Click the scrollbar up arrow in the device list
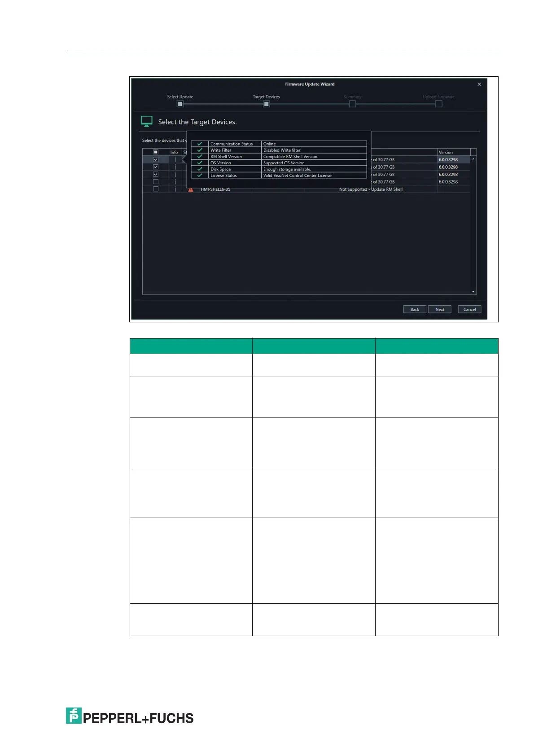 coord(473,159)
